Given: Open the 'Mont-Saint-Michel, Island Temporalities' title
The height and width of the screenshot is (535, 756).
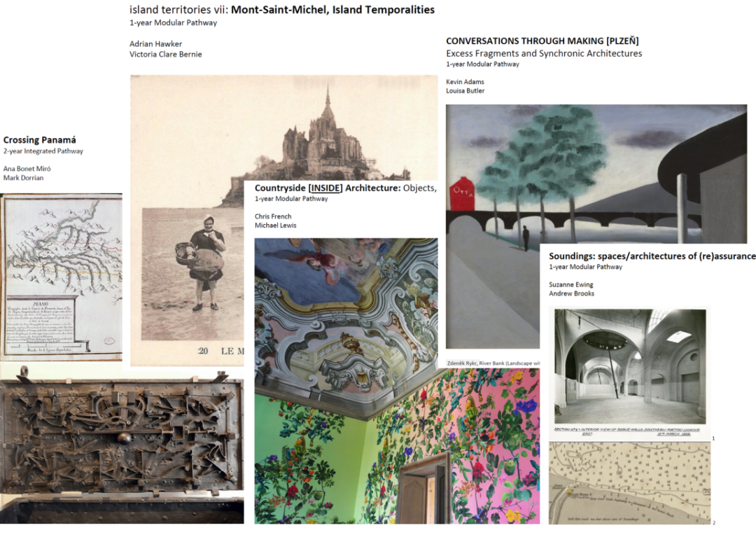Looking at the screenshot, I should click(x=332, y=10).
